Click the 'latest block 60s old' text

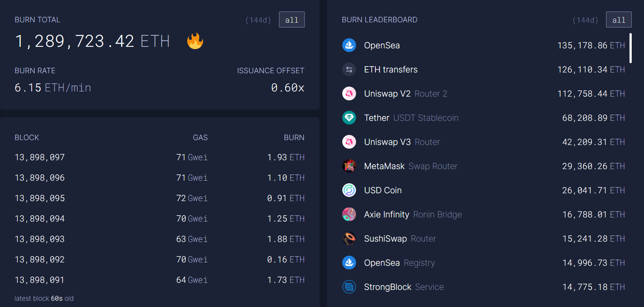point(44,298)
